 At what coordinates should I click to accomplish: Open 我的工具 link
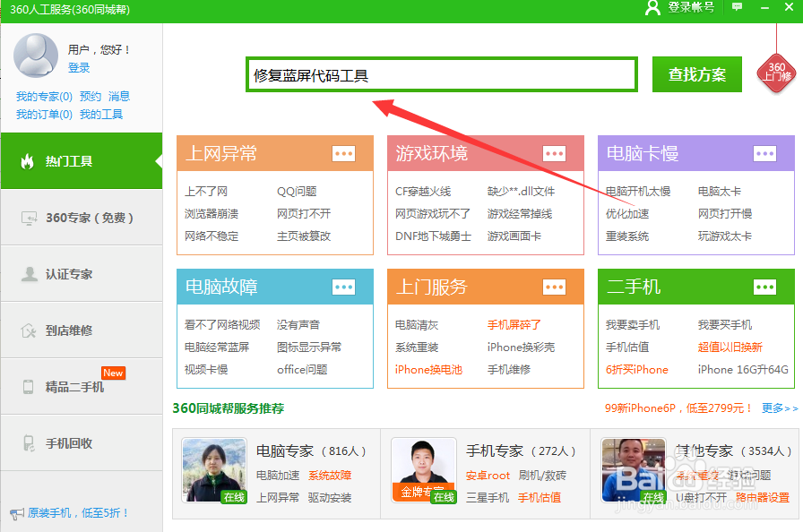click(101, 114)
